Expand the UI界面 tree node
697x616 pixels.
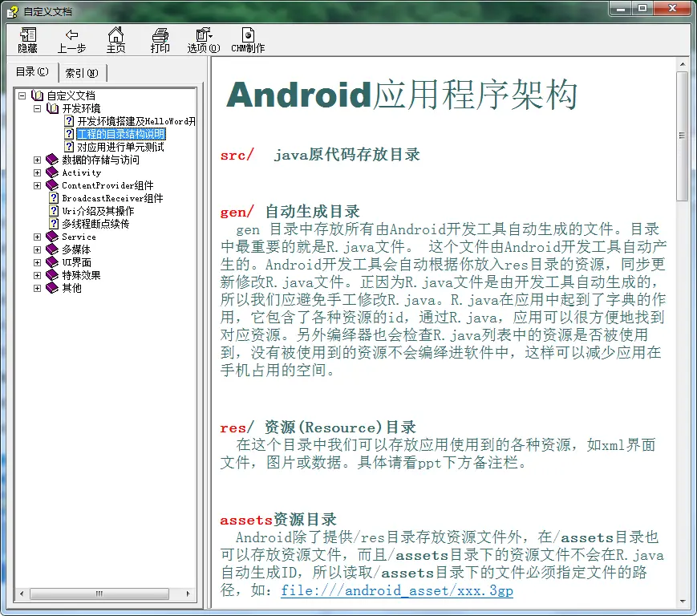point(38,262)
